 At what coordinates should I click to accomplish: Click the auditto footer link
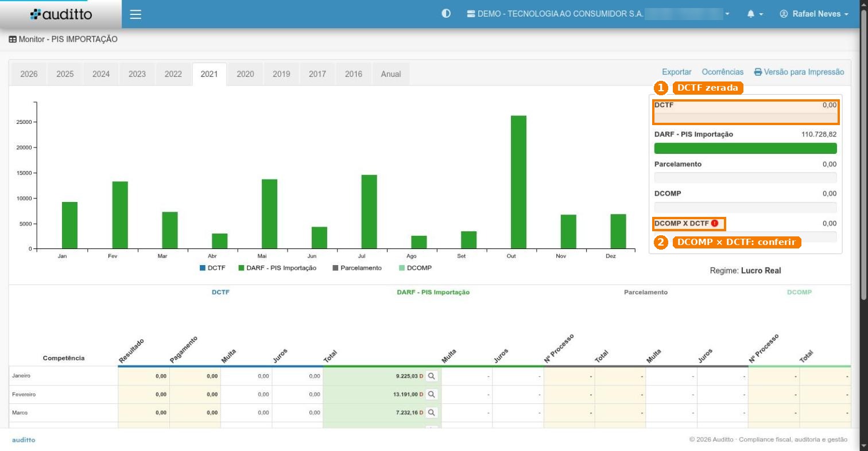[x=24, y=440]
